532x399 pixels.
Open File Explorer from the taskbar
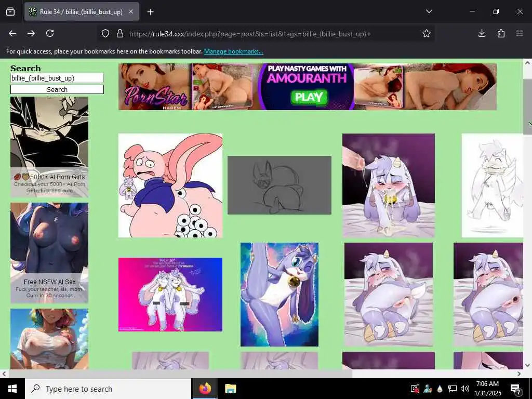231,389
